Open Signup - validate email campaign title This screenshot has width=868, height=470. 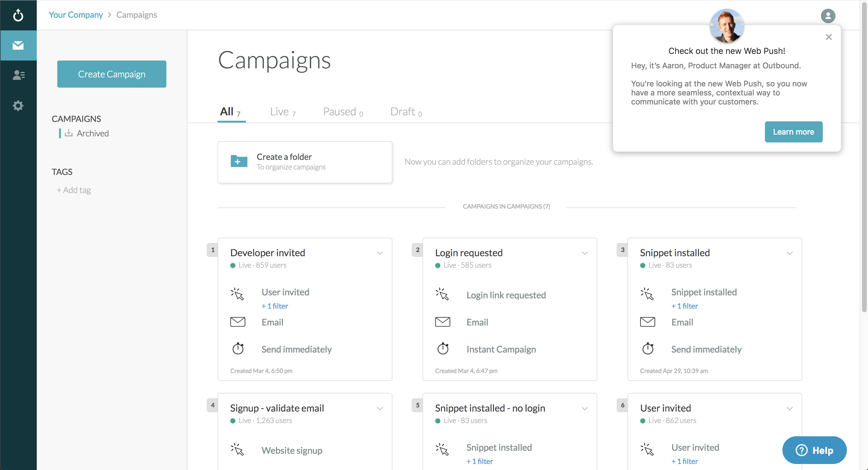coord(277,408)
